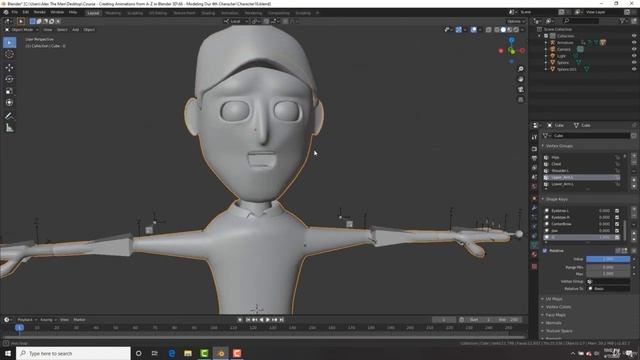The image size is (640, 360).
Task: Open the Edit menu
Action: tap(25, 12)
